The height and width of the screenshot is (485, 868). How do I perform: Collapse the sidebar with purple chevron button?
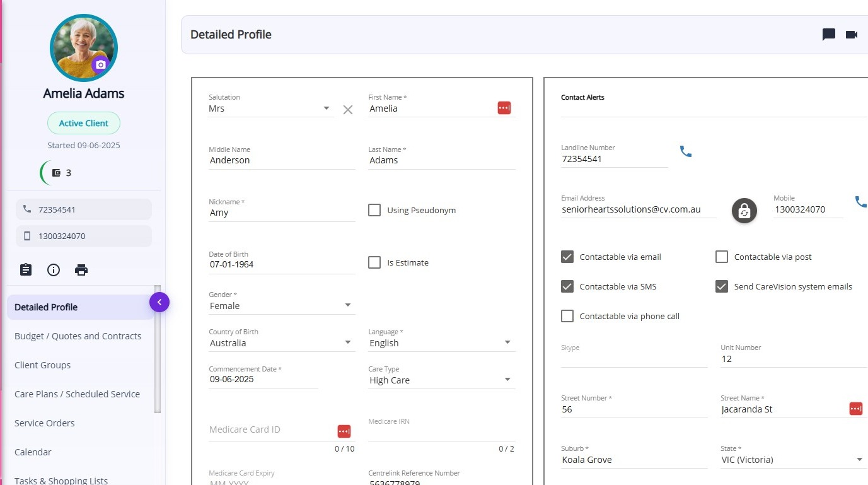(159, 303)
